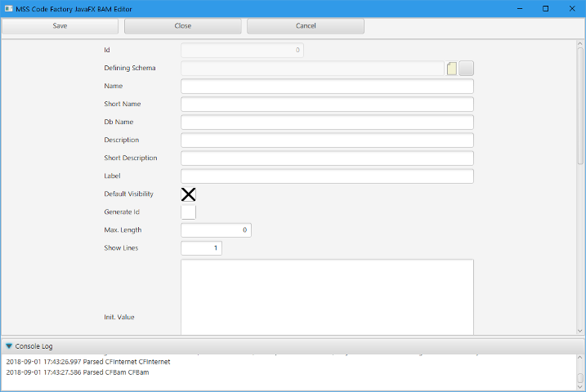Click the Defining Schema document icon
Image resolution: width=586 pixels, height=392 pixels.
(x=452, y=69)
